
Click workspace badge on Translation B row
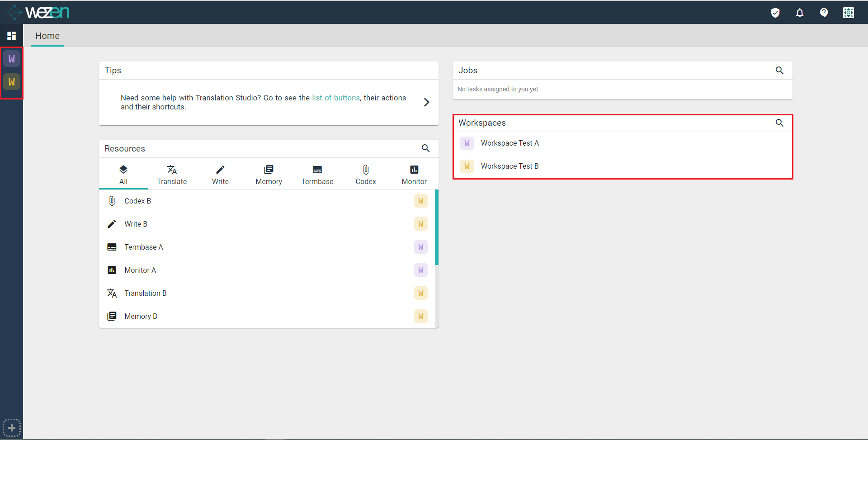[421, 293]
